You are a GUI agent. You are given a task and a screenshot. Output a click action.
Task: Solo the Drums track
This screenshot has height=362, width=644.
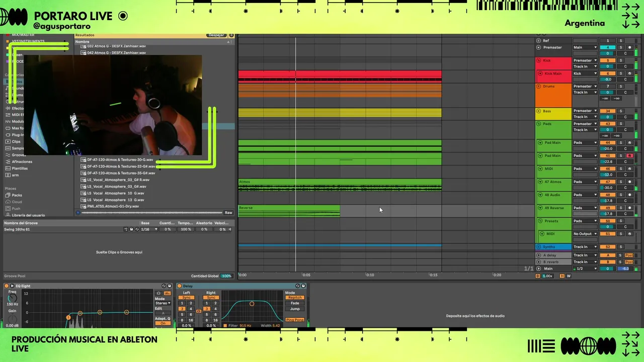click(x=620, y=86)
